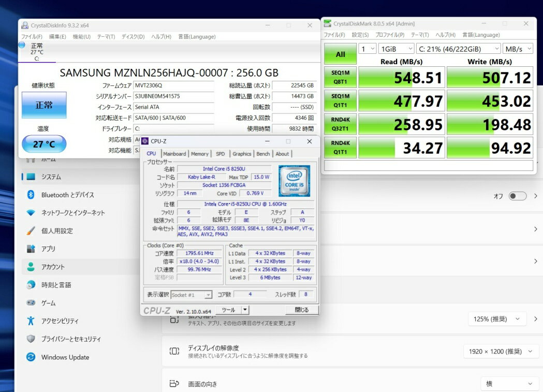
Task: Open the 125% display scale dropdown
Action: 497,319
